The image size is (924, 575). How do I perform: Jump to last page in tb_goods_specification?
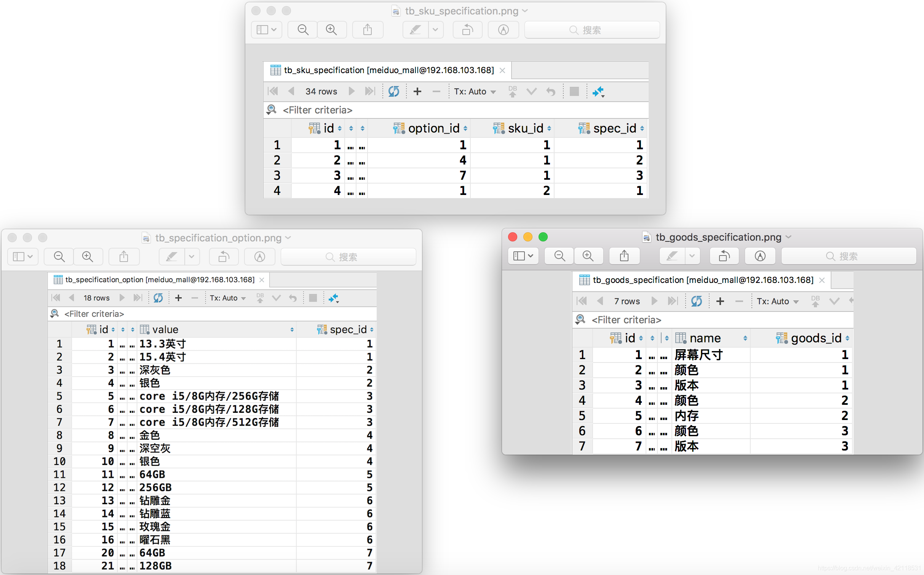[673, 301]
